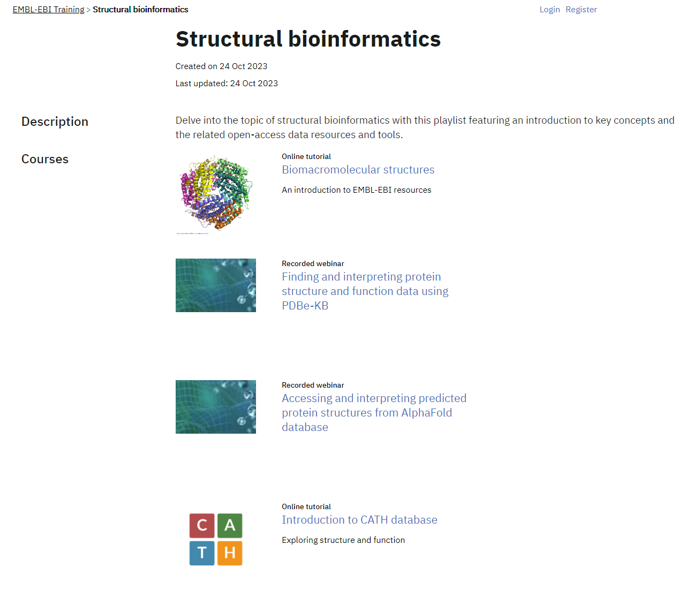Click the AlphaFold webinar thumbnail image
Image resolution: width=700 pixels, height=590 pixels.
tap(215, 407)
